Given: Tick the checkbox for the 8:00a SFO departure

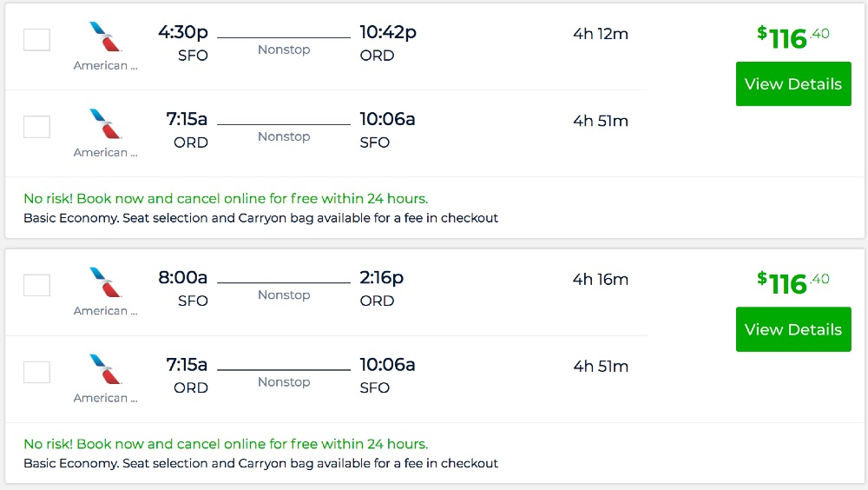Looking at the screenshot, I should pos(36,285).
